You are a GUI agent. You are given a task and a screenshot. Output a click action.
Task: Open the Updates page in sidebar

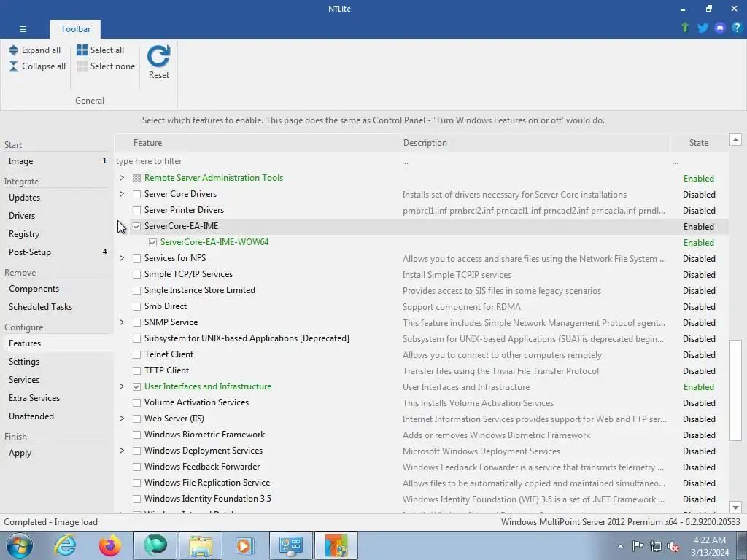(x=57, y=198)
